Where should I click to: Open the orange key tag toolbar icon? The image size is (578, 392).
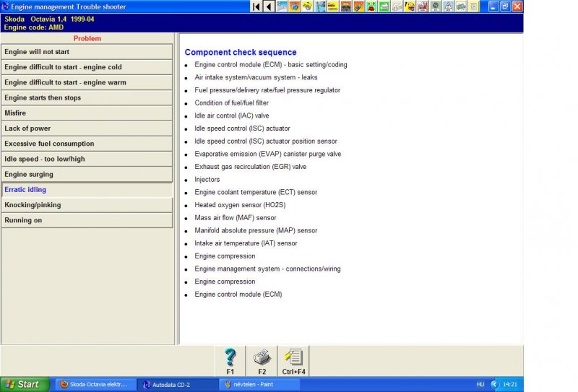pos(358,6)
